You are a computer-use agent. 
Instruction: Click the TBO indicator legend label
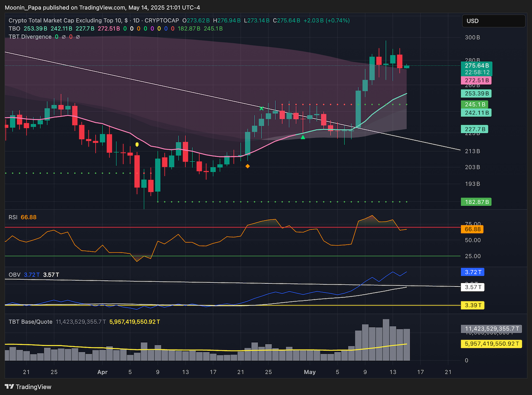14,28
